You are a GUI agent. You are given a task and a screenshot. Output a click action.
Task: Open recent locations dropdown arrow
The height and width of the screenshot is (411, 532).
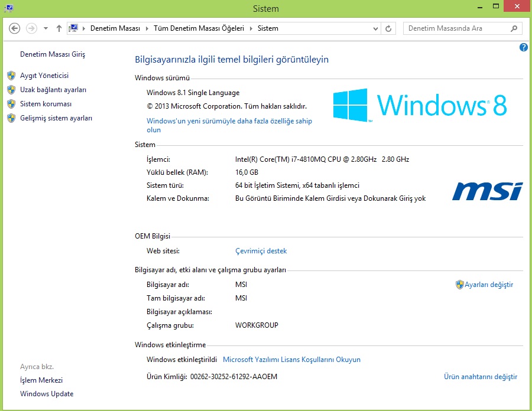click(46, 28)
